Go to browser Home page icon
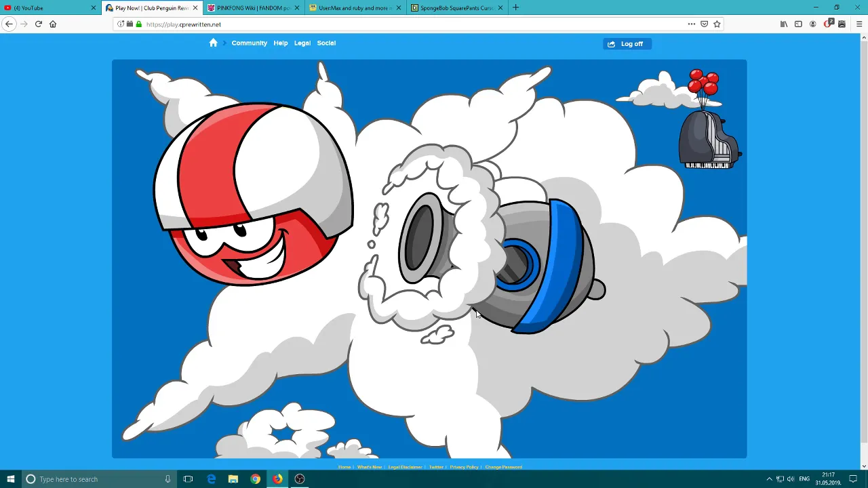Screen dimensions: 868x488 (53, 24)
